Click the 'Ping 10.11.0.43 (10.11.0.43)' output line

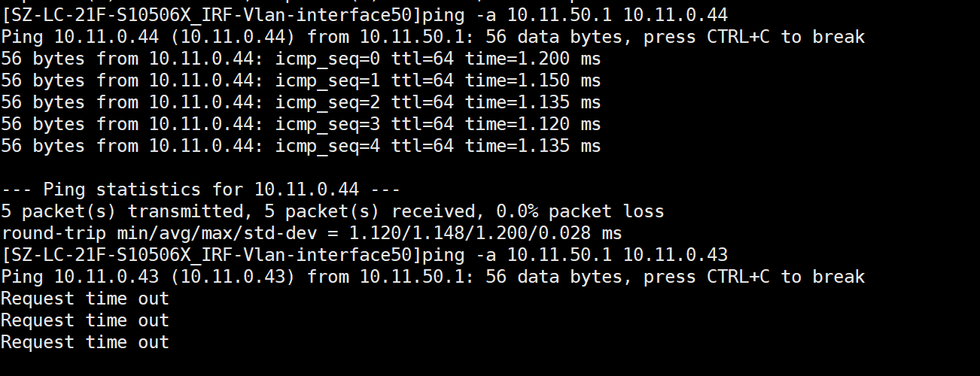[433, 277]
